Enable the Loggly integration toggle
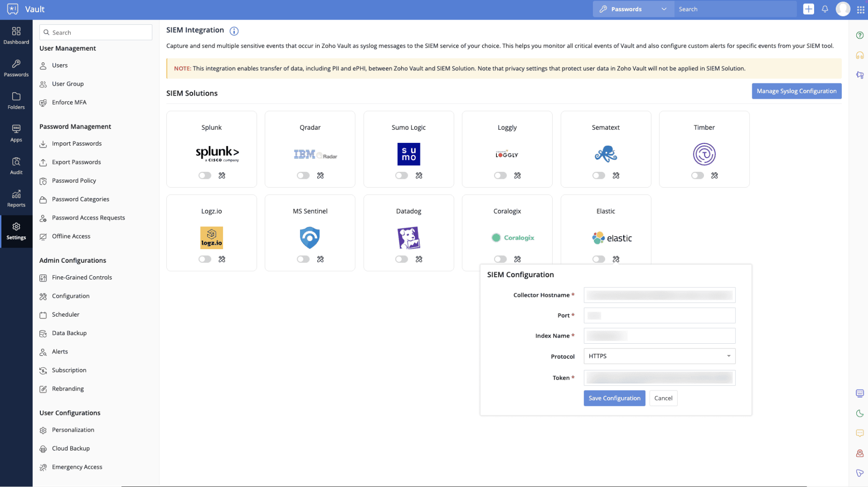 [500, 176]
